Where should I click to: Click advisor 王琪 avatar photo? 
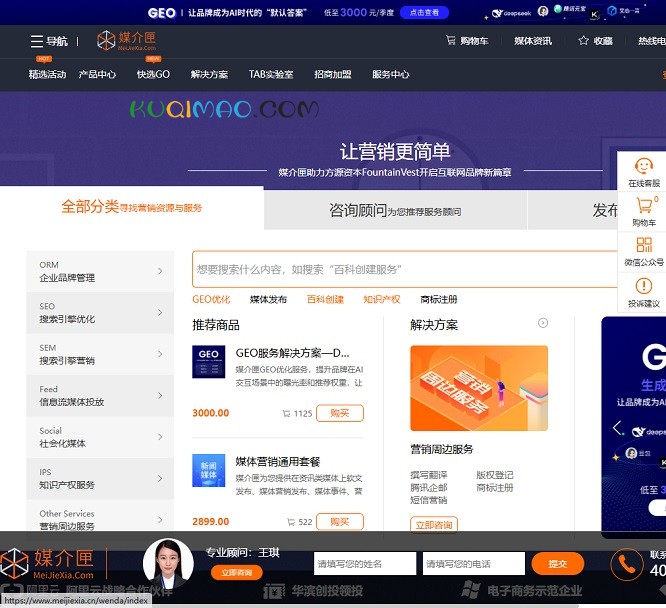pos(168,563)
